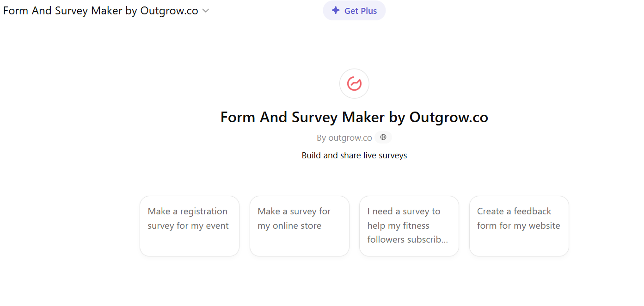The height and width of the screenshot is (306, 644).
Task: Click the "Build and share live surveys" description
Action: pyautogui.click(x=354, y=156)
